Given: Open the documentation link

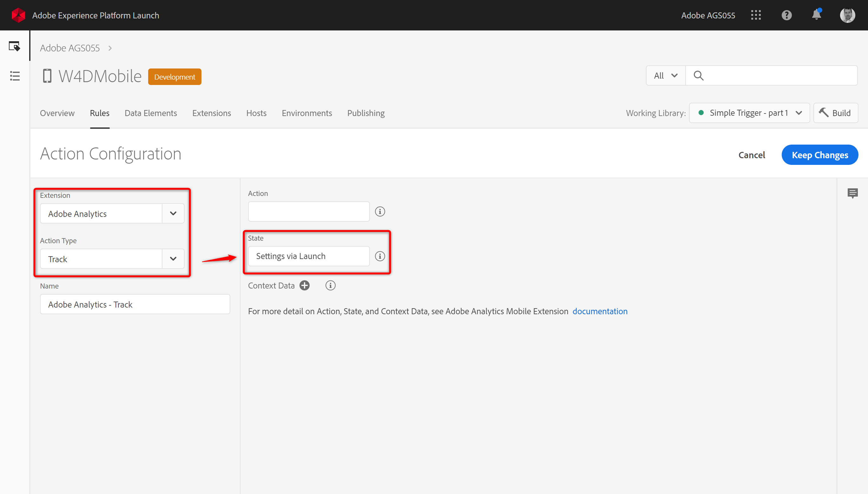Looking at the screenshot, I should pos(600,311).
